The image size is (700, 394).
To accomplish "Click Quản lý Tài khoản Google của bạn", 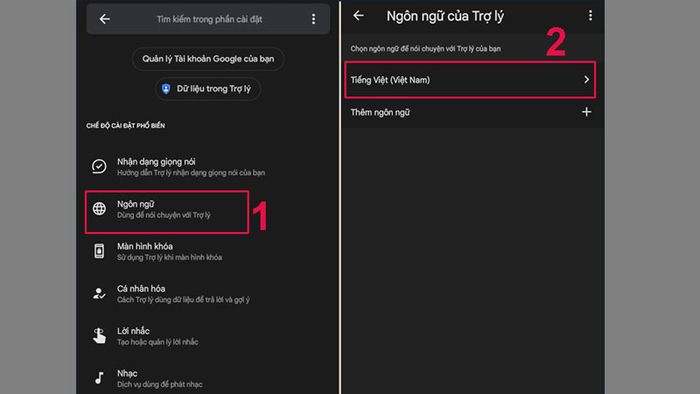I will (208, 59).
